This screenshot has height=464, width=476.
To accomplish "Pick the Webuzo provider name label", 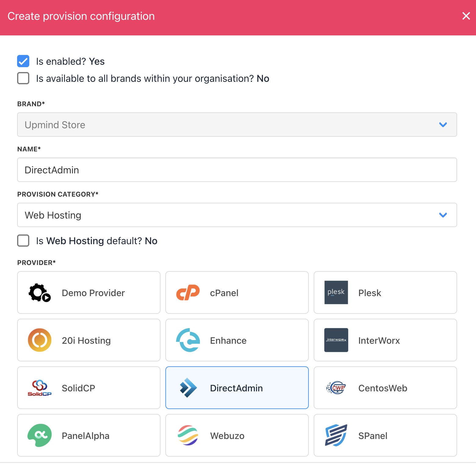I will click(x=227, y=436).
